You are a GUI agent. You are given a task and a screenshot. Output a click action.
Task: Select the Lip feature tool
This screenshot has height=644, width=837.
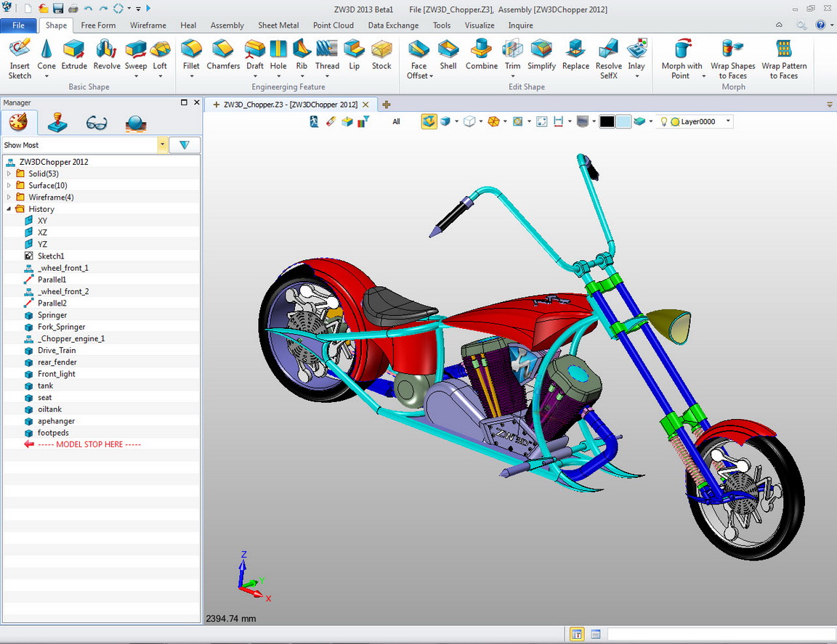(354, 54)
